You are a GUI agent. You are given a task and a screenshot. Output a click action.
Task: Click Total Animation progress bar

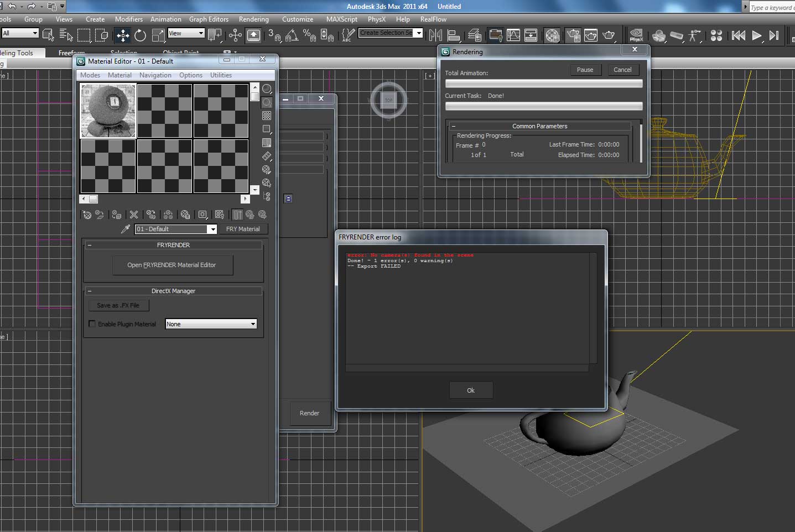click(x=544, y=84)
